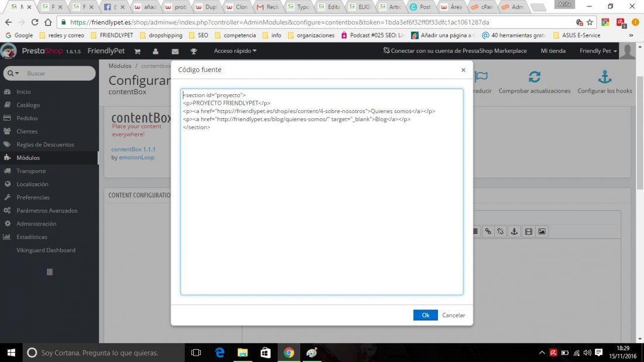Open the competencia bookmarks folder
The width and height of the screenshot is (644, 362).
click(x=235, y=35)
